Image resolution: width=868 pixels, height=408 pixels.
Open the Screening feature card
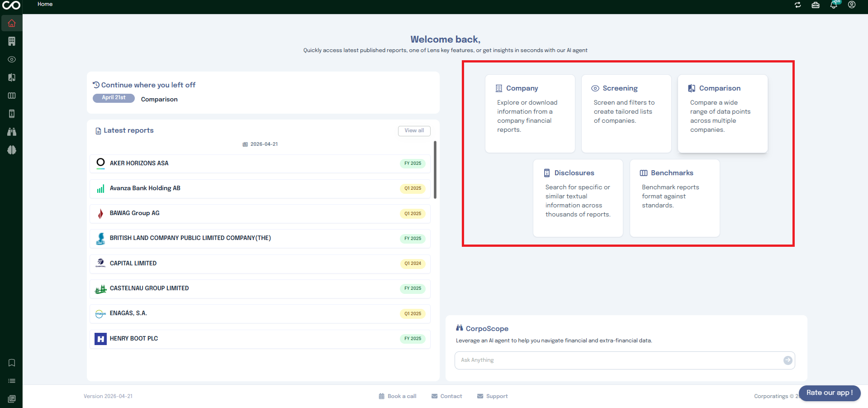click(x=626, y=114)
